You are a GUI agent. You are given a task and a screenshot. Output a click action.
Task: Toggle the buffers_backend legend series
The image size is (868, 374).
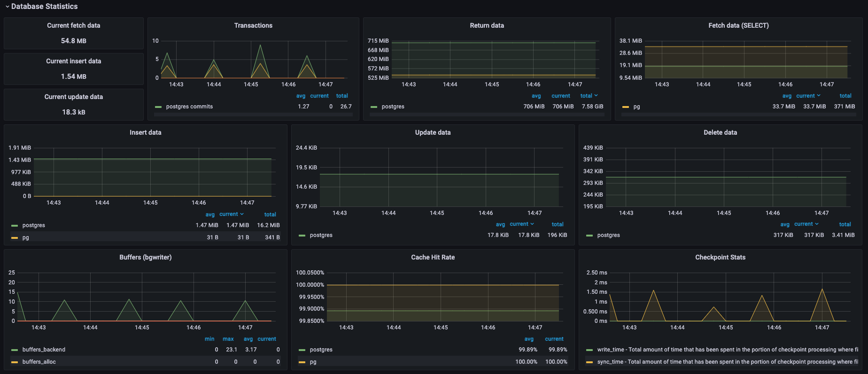click(44, 350)
